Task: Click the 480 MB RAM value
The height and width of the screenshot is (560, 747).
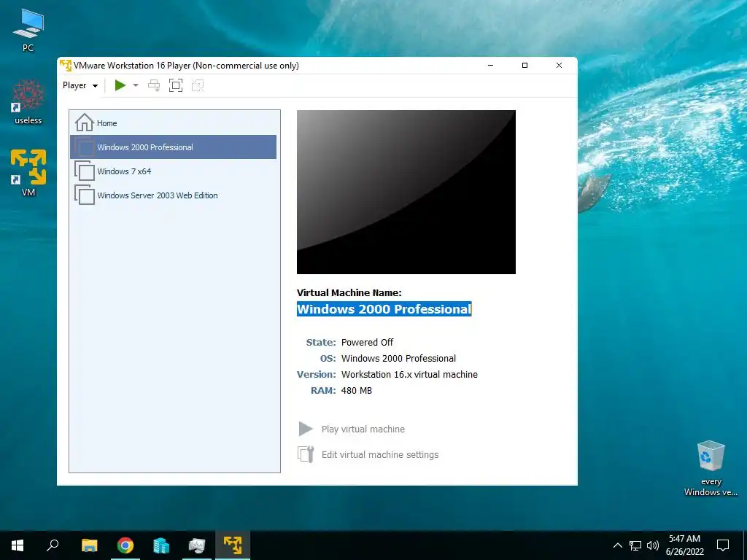Action: coord(356,391)
